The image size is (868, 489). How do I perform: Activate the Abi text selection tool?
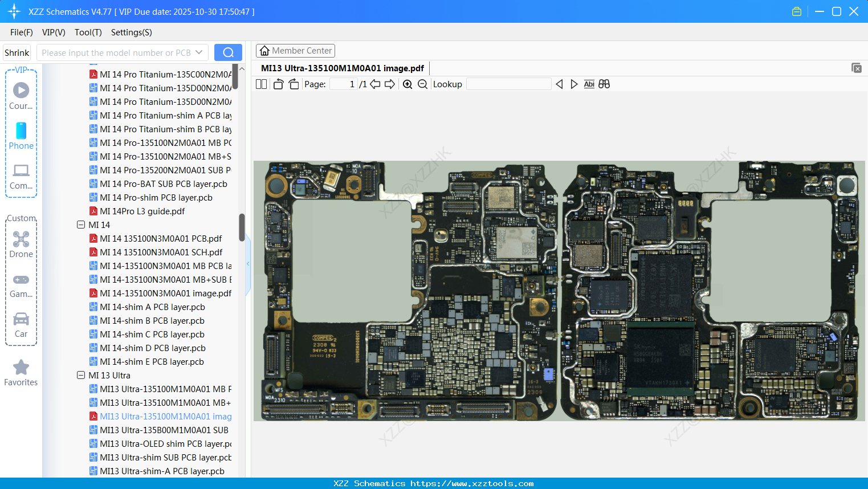[589, 84]
